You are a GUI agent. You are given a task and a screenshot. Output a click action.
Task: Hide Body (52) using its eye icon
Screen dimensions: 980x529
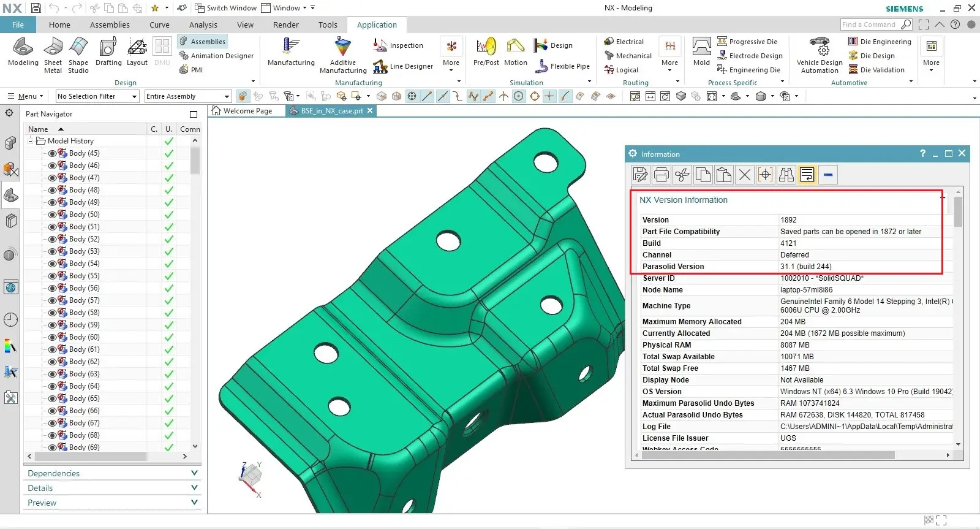[52, 239]
